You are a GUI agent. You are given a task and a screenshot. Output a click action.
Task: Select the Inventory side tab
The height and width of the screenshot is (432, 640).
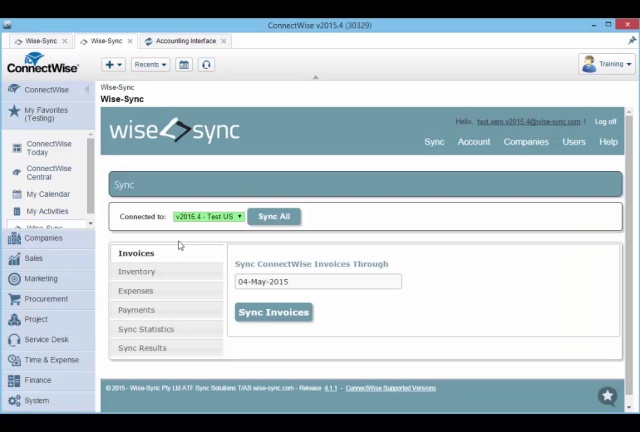coord(167,272)
